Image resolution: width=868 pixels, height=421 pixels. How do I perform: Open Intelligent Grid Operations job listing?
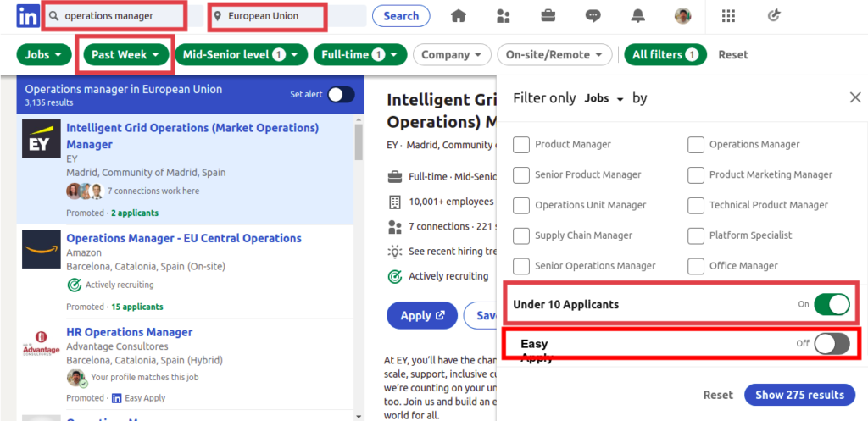tap(192, 136)
